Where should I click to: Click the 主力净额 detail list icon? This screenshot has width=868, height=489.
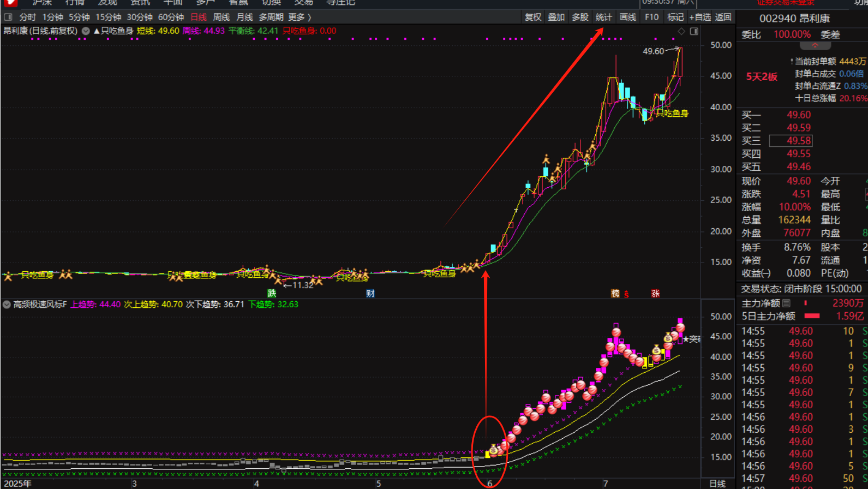click(x=786, y=303)
